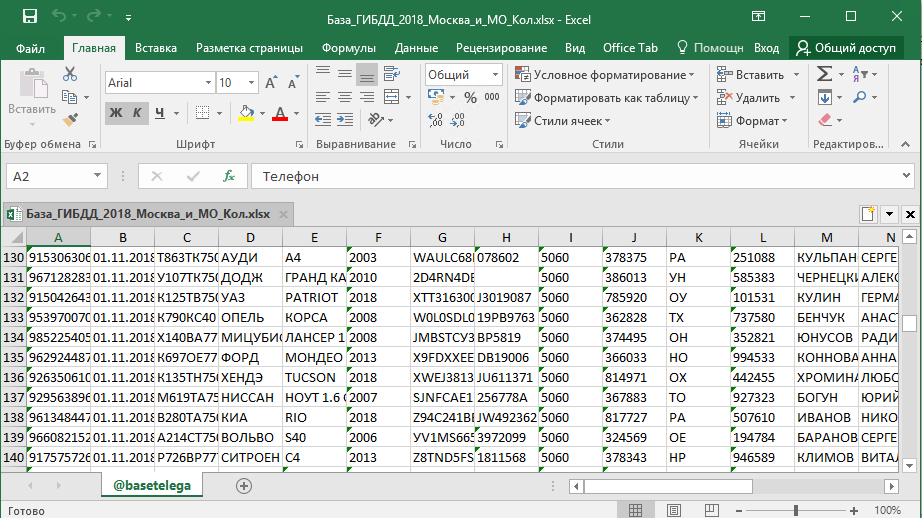
Task: Switch to Office Tab ribbon tab
Action: [630, 48]
